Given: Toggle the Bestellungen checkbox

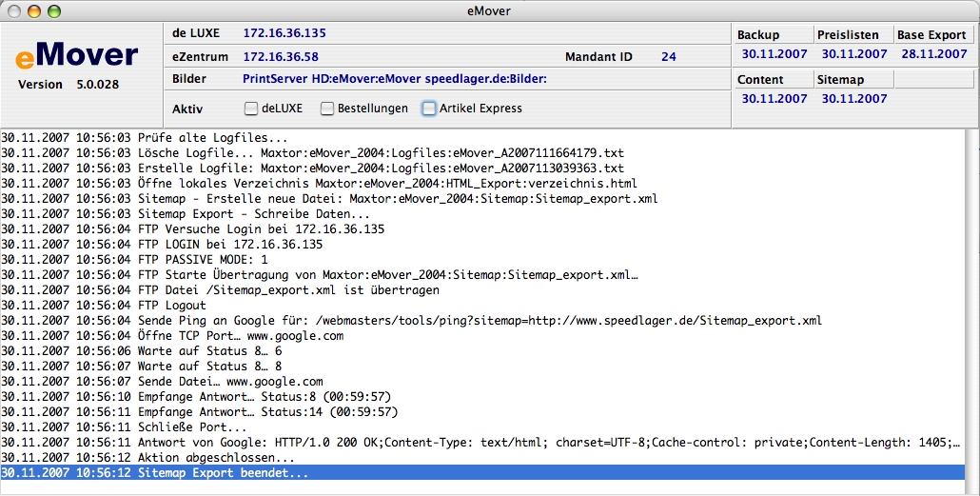Looking at the screenshot, I should (x=327, y=109).
